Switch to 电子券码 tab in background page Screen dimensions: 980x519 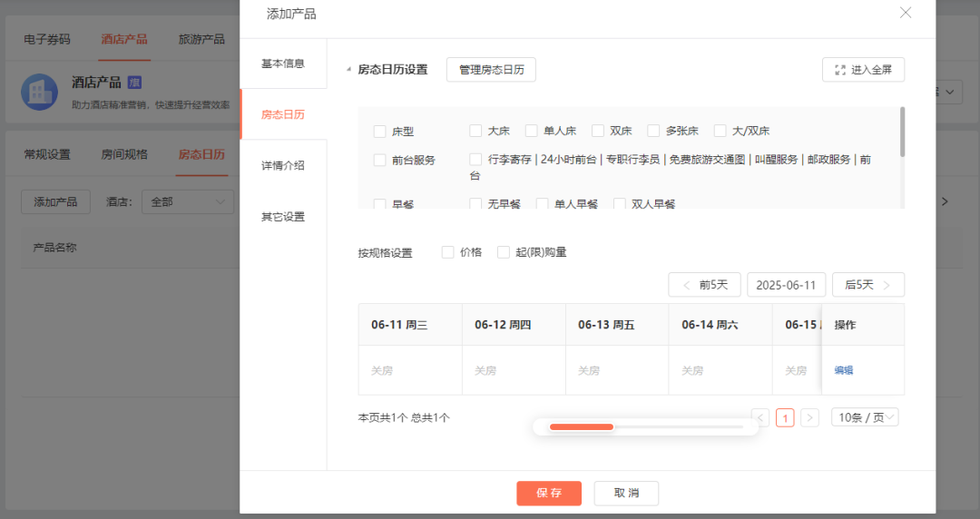point(47,39)
